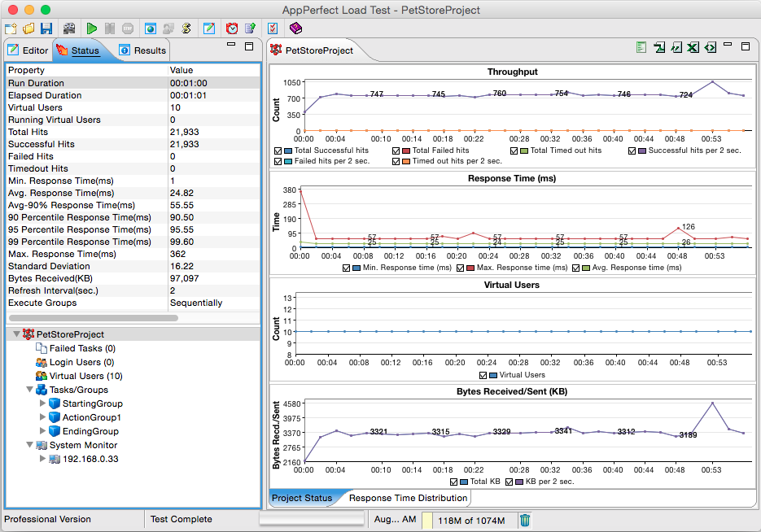Select Login Users (0) tree item

75,362
